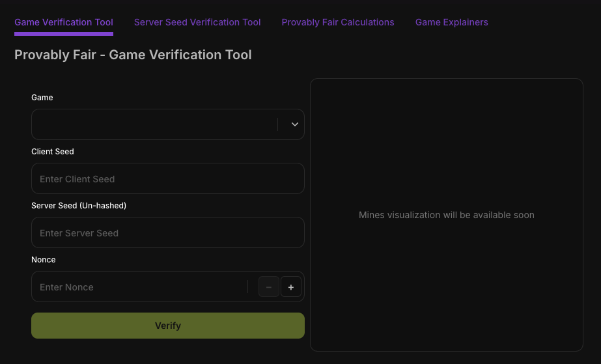The image size is (601, 364).
Task: Switch to Game Verification Tool tab
Action: (x=64, y=22)
